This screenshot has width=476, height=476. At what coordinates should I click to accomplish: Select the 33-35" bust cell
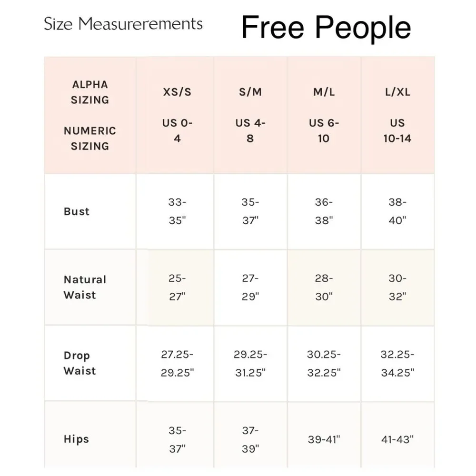177,211
